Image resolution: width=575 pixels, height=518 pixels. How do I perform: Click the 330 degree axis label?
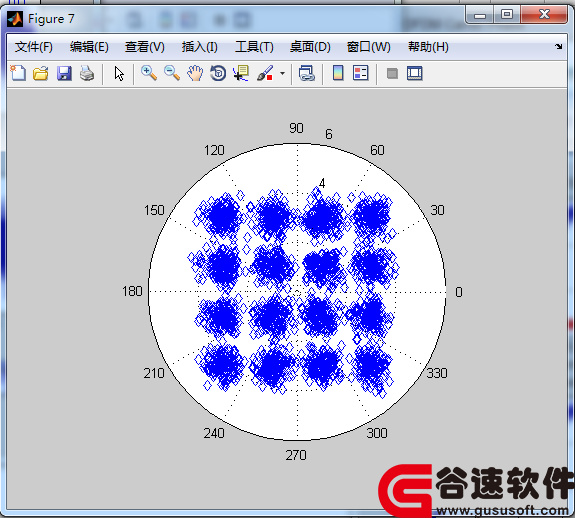(x=437, y=373)
